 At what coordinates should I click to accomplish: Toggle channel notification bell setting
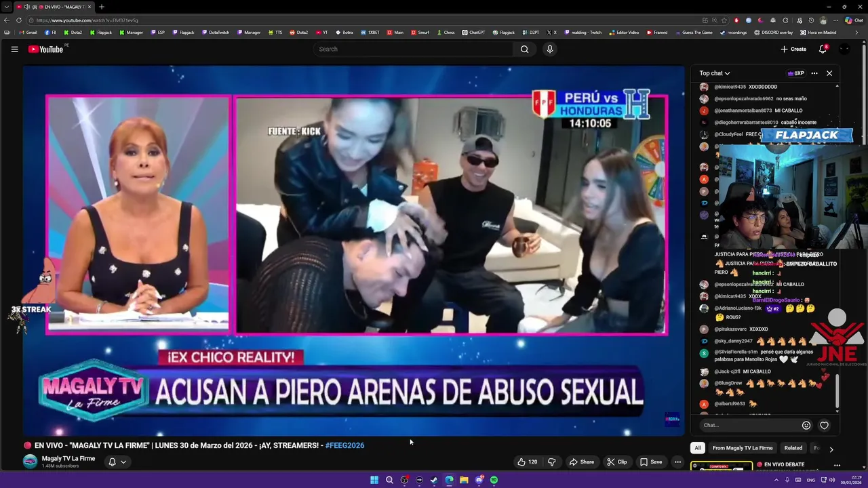click(117, 462)
